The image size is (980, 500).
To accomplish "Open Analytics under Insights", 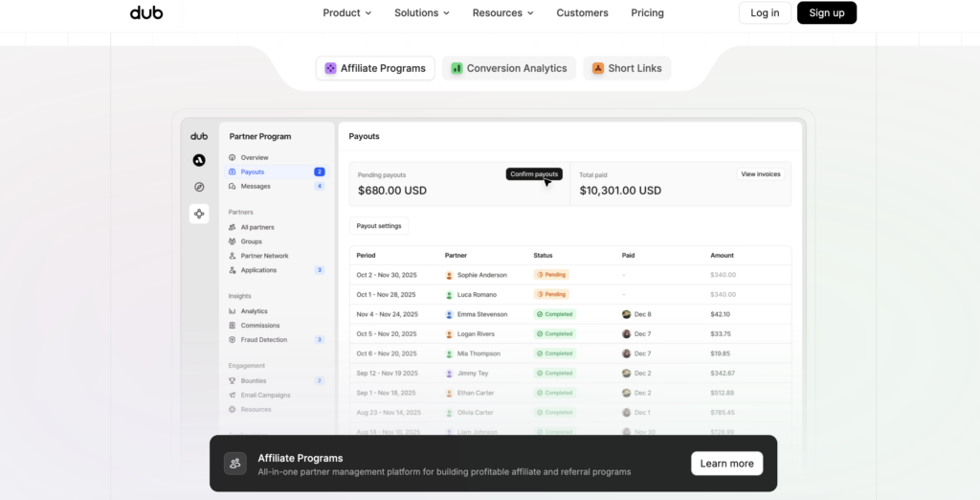I will coord(277,311).
